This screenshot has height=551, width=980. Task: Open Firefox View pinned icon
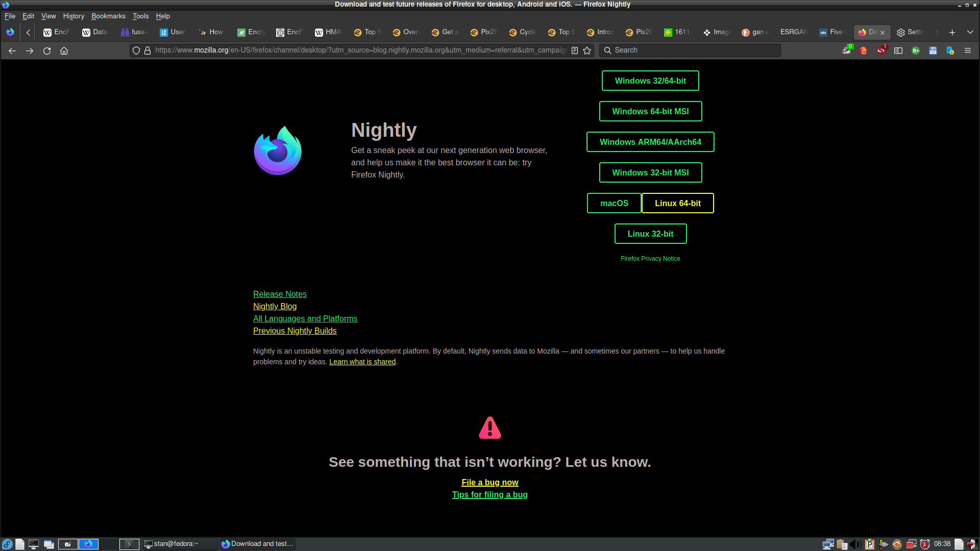[x=10, y=32]
